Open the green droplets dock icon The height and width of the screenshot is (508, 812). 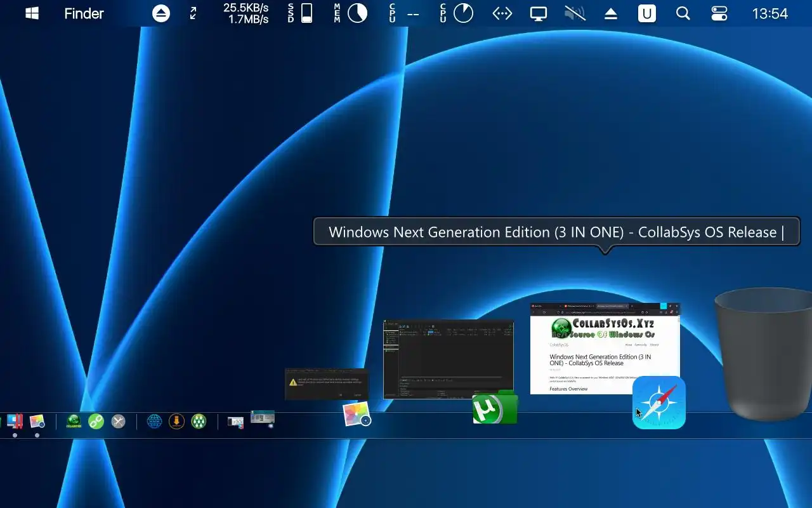pos(199,421)
